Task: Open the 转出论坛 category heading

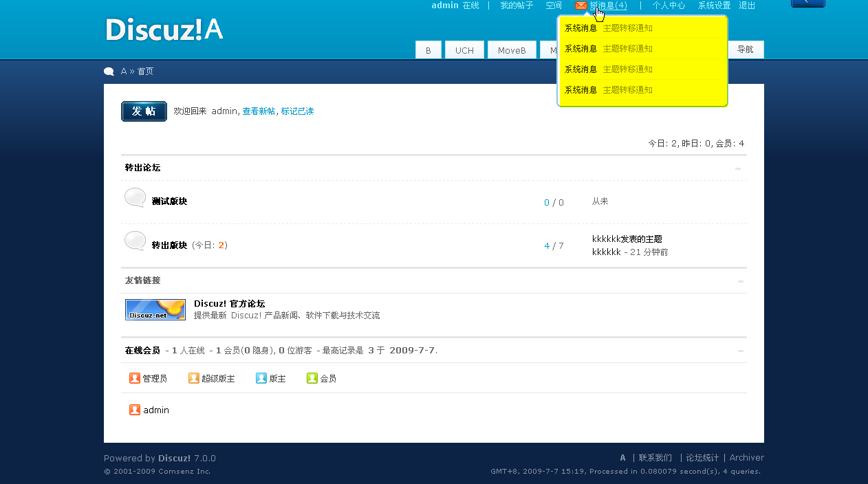Action: (142, 168)
